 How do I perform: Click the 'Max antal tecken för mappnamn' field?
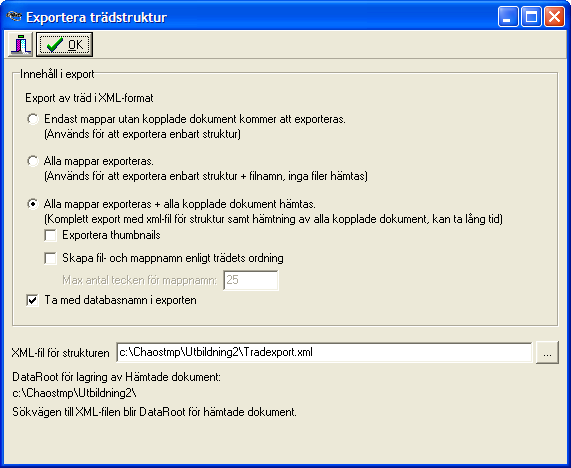(251, 280)
